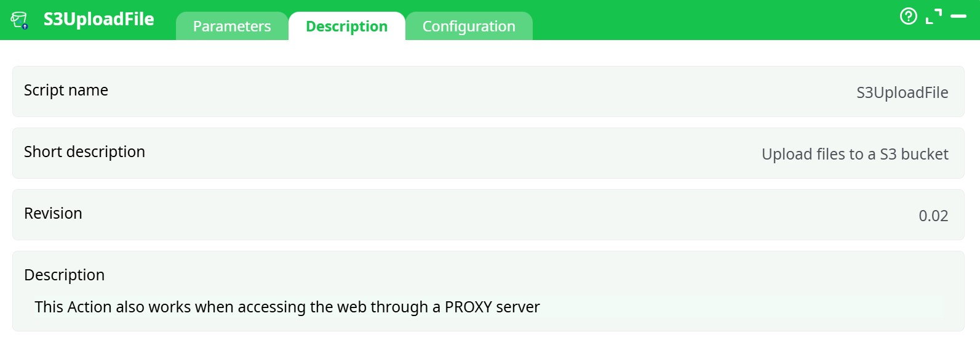980x345 pixels.
Task: Click the word PROXY in the description
Action: [468, 307]
